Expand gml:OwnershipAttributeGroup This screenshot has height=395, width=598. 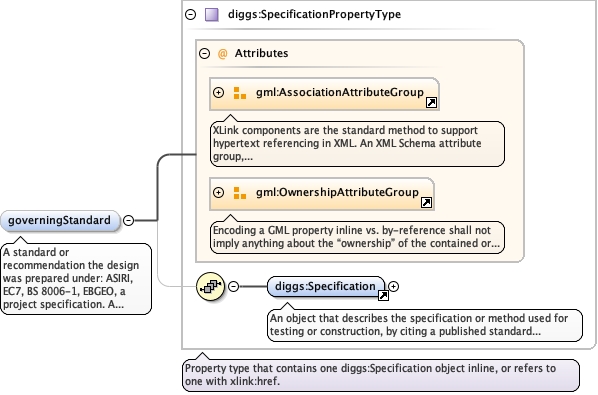click(219, 193)
